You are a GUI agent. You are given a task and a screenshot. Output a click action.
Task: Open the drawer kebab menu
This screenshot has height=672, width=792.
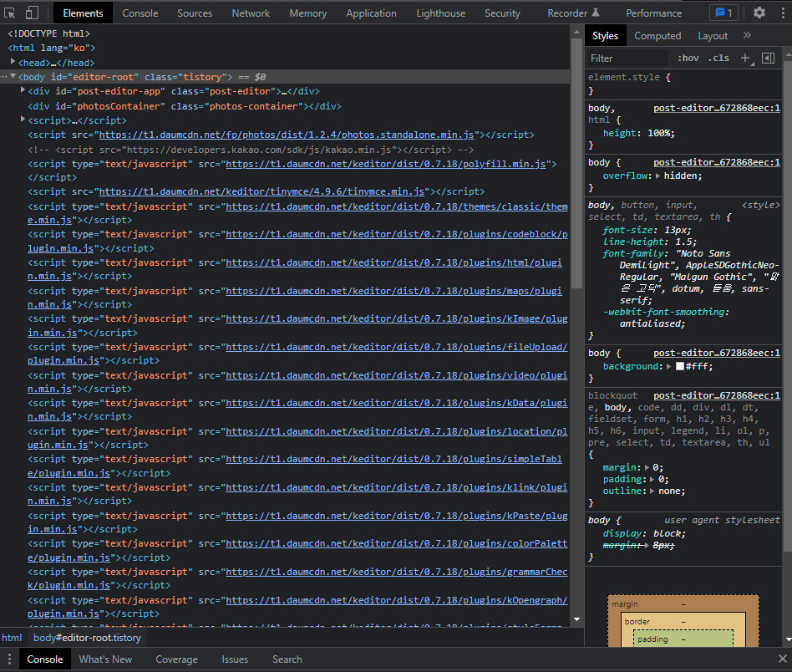click(9, 659)
